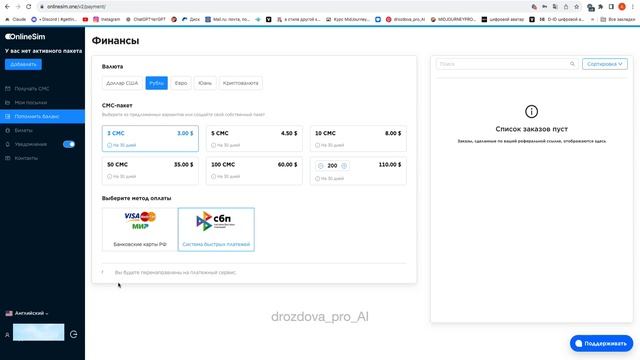
Task: Toggle the Уведомления switch
Action: 69,144
